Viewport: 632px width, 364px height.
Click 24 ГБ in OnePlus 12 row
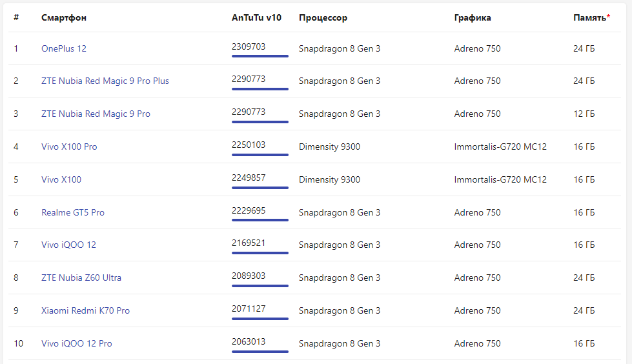tap(584, 48)
